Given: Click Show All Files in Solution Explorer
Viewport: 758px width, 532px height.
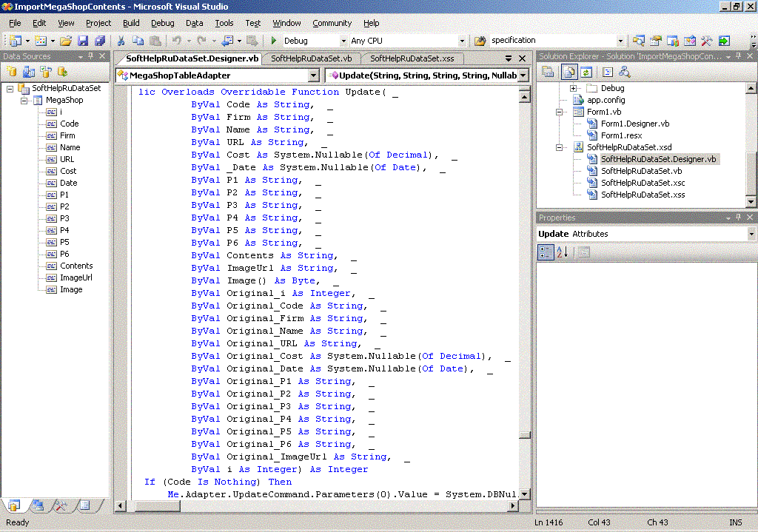Looking at the screenshot, I should (x=569, y=72).
